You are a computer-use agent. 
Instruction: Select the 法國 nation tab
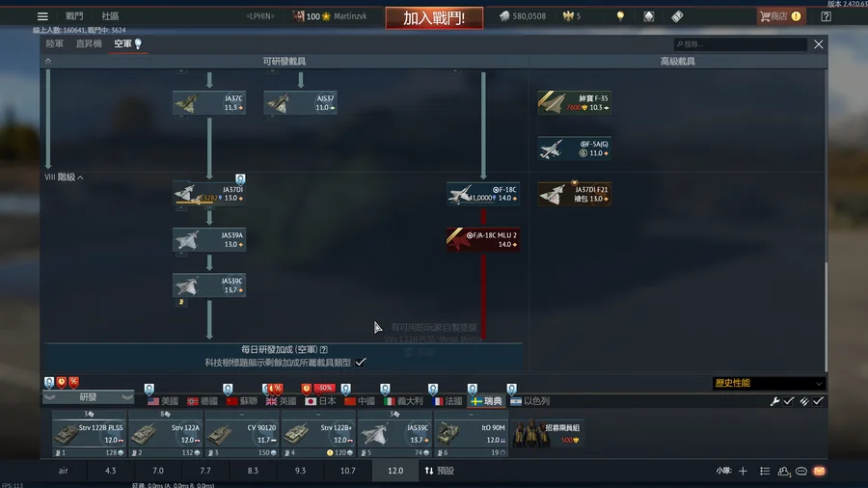tap(447, 401)
